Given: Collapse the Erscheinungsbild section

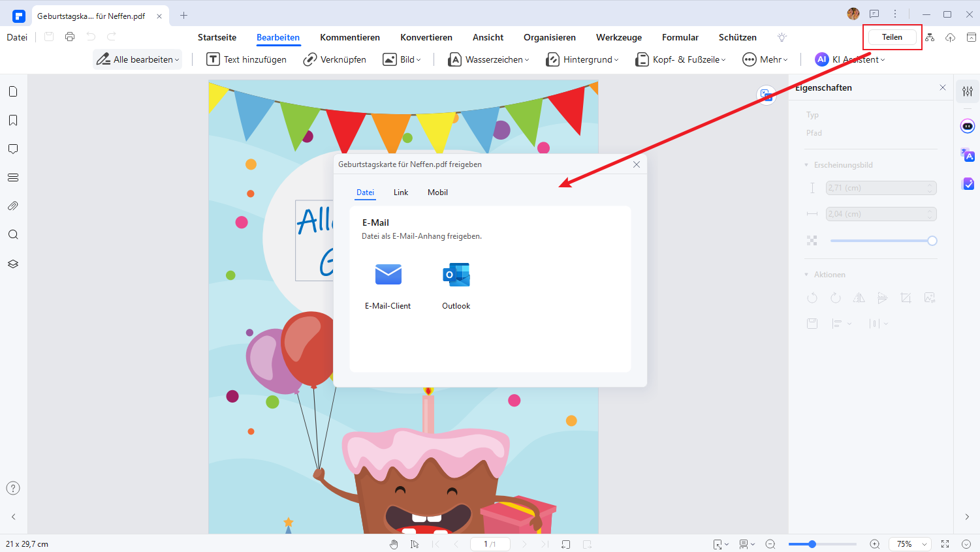Looking at the screenshot, I should [x=807, y=165].
